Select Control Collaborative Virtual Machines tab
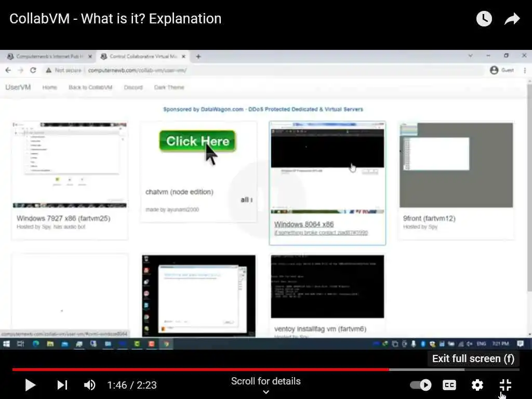Screen dimensions: 532x399 click(142, 56)
